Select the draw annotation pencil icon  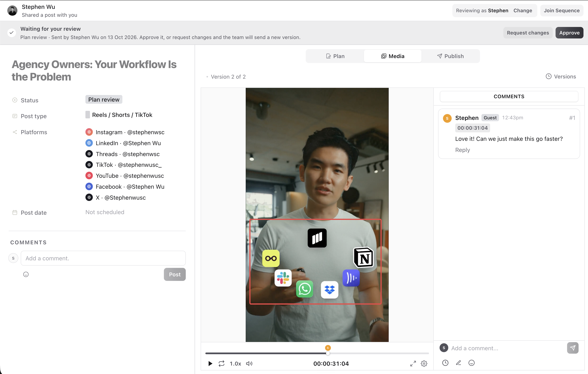[459, 363]
